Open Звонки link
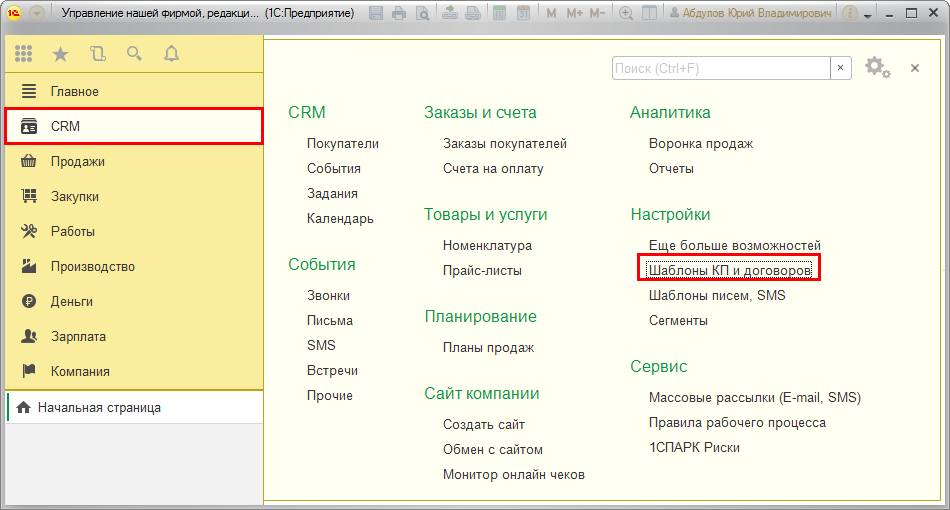 pos(328,296)
